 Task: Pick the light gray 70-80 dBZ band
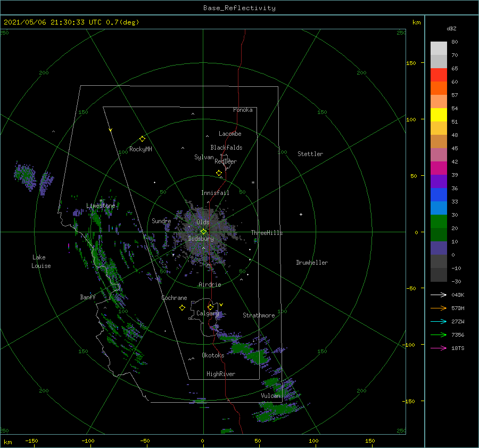tap(439, 48)
